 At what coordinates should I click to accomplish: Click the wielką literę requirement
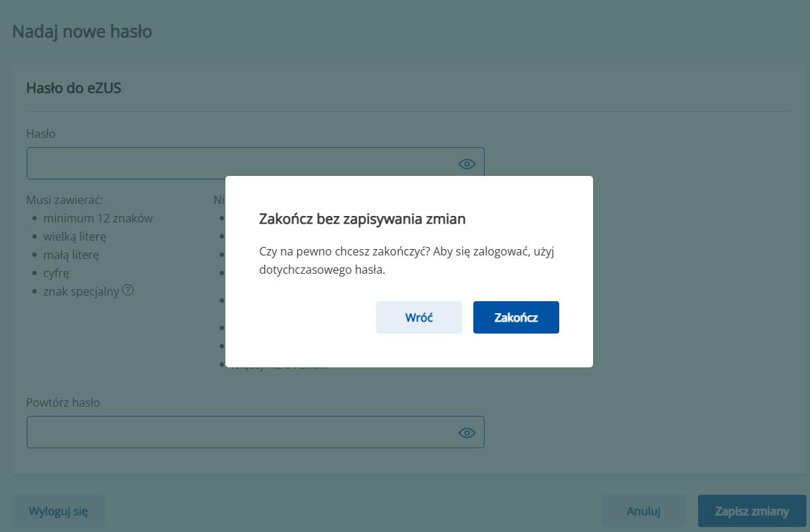(75, 236)
